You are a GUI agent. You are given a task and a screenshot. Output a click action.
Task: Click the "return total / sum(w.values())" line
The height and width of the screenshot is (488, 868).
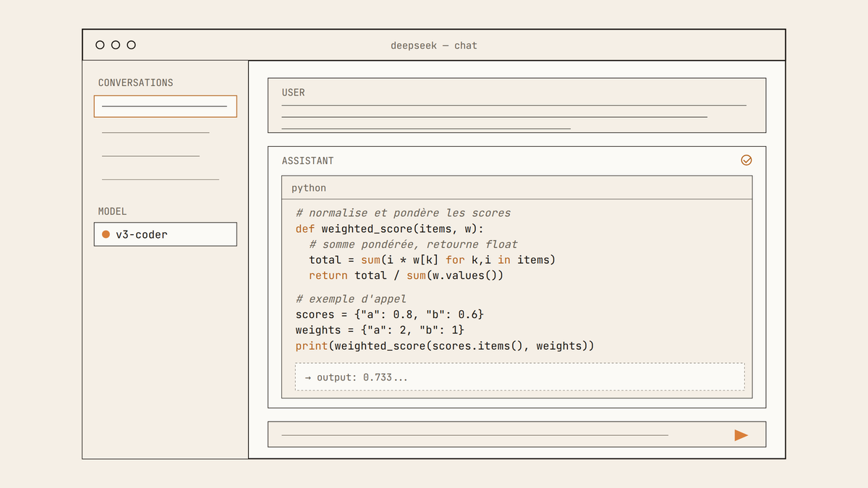coord(406,275)
